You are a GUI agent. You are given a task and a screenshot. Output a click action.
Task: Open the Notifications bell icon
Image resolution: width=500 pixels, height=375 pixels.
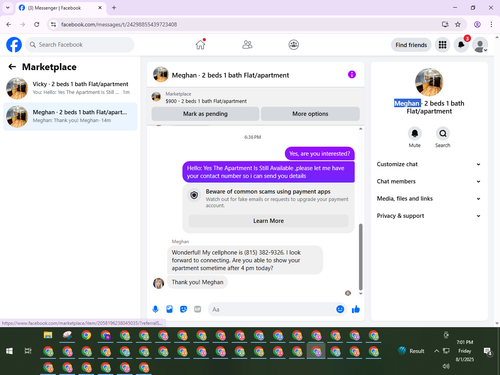461,45
